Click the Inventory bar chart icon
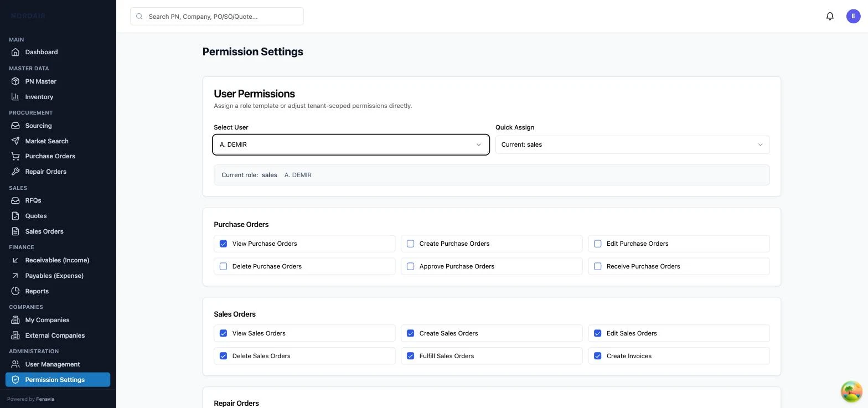Viewport: 868px width, 408px height. (x=15, y=97)
